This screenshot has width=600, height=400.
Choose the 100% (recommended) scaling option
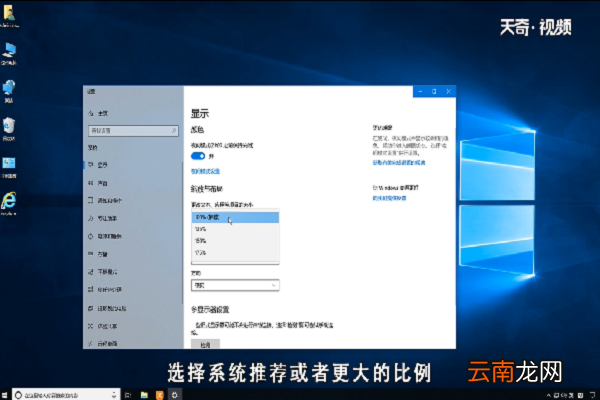pos(235,217)
